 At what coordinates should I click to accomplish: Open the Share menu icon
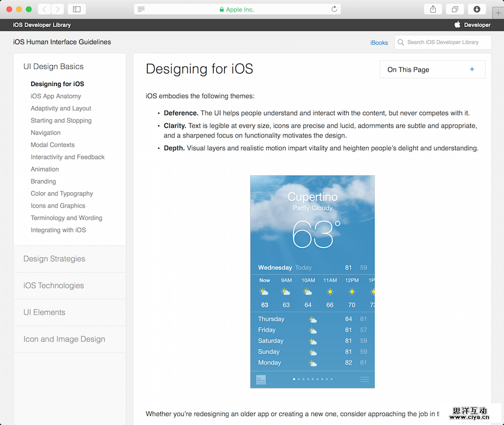point(433,9)
